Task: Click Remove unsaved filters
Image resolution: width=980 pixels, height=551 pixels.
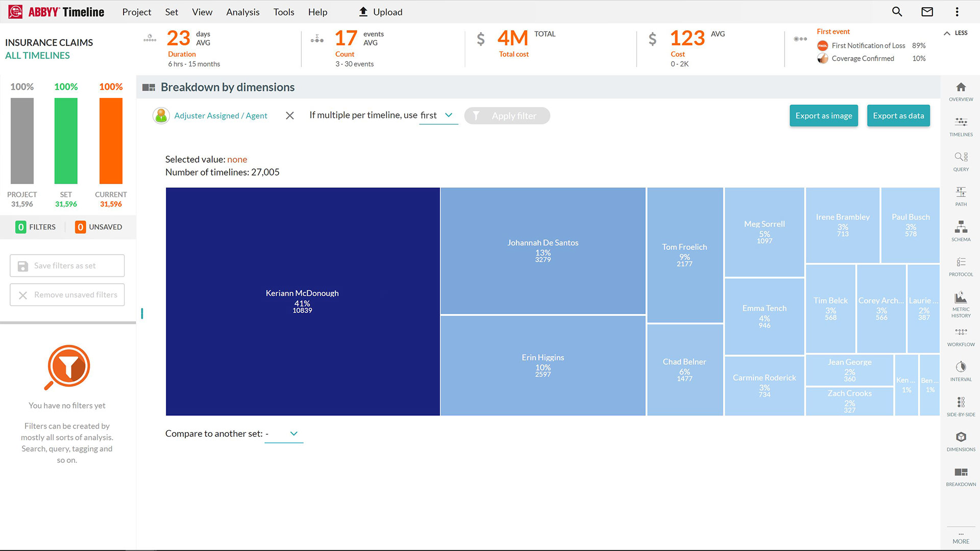Action: 67,295
